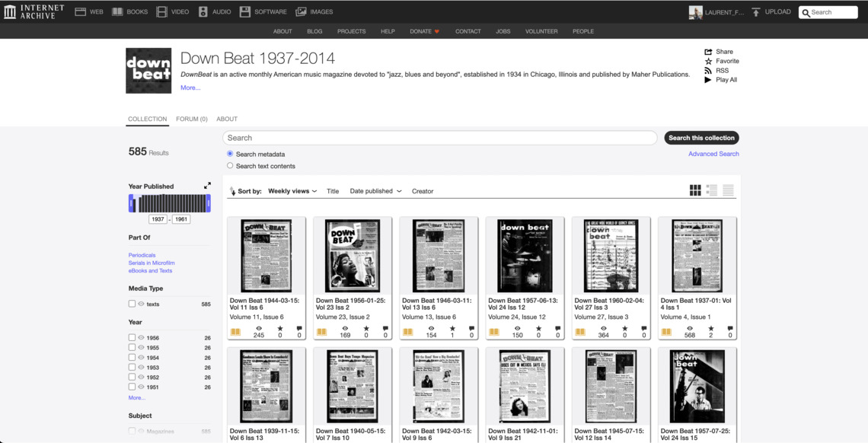Open the Weekly views sort dropdown
The image size is (868, 443).
[x=292, y=191]
